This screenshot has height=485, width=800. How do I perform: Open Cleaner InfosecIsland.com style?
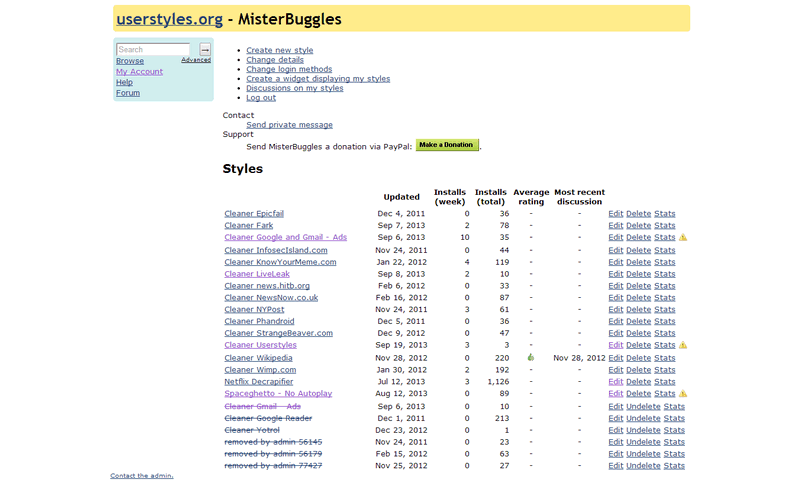pos(276,250)
